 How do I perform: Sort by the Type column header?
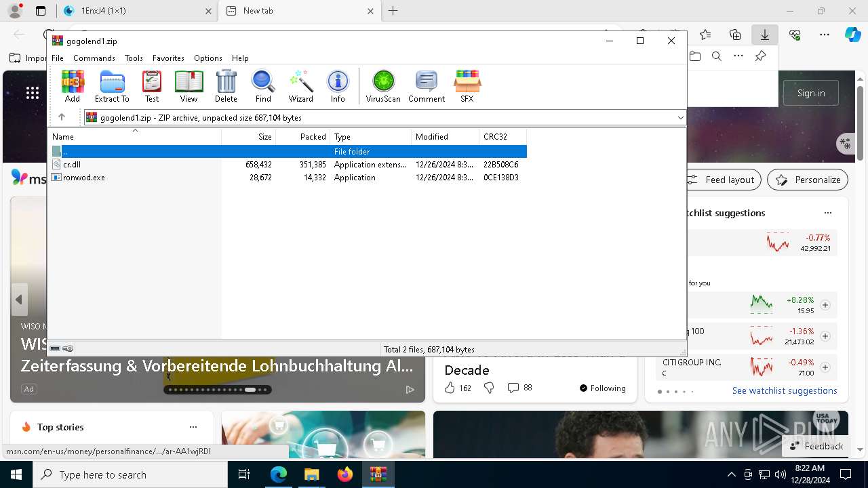coord(370,137)
